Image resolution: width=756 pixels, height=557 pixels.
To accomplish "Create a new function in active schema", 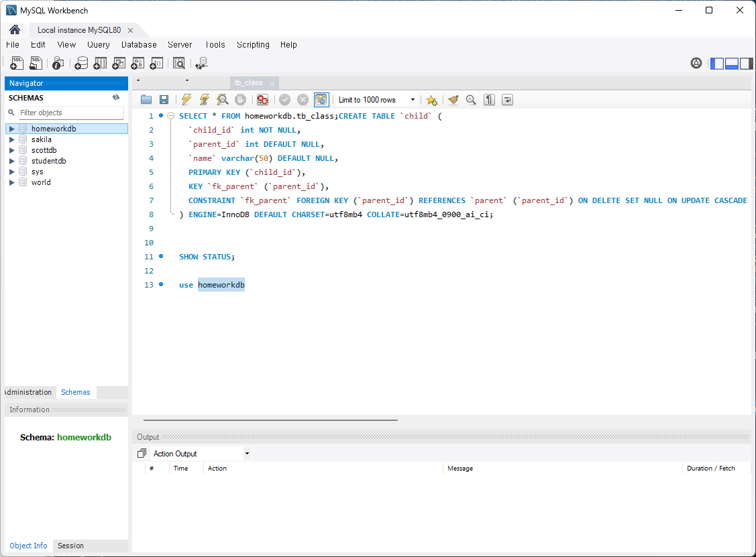I will (156, 62).
